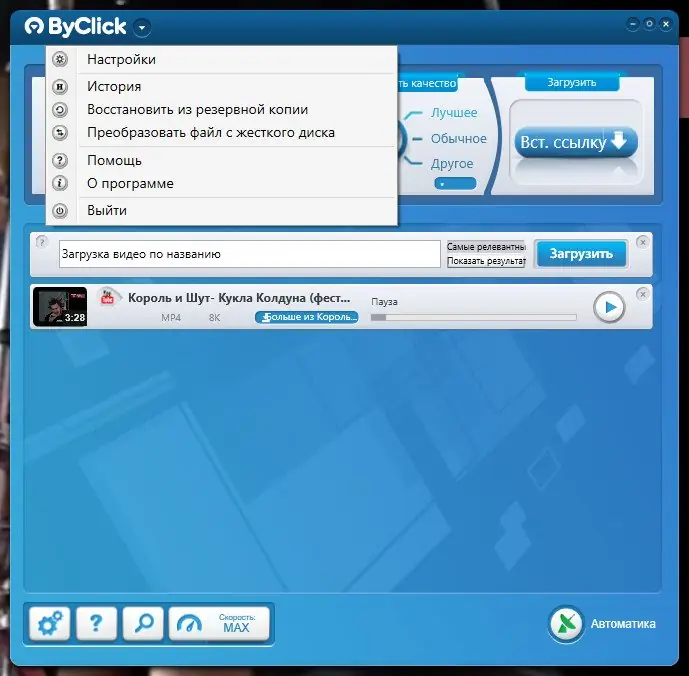Viewport: 689px width, 676px height.
Task: Click the magnifier search button
Action: tap(143, 623)
